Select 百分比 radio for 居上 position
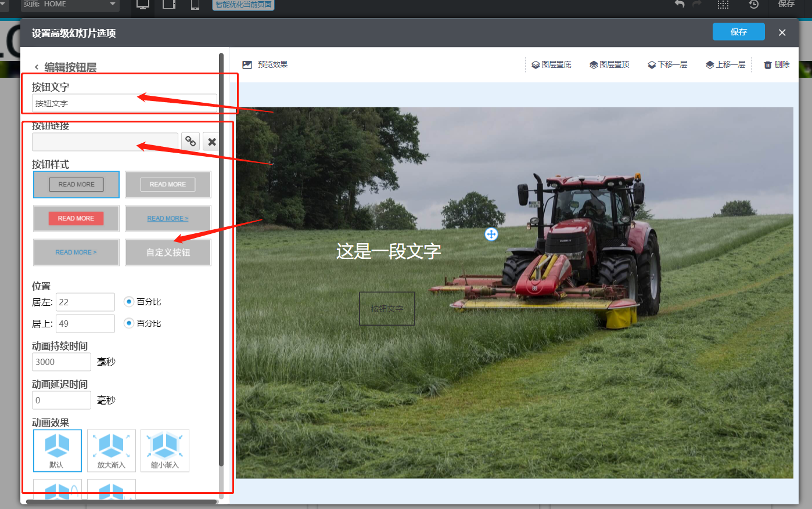 129,323
